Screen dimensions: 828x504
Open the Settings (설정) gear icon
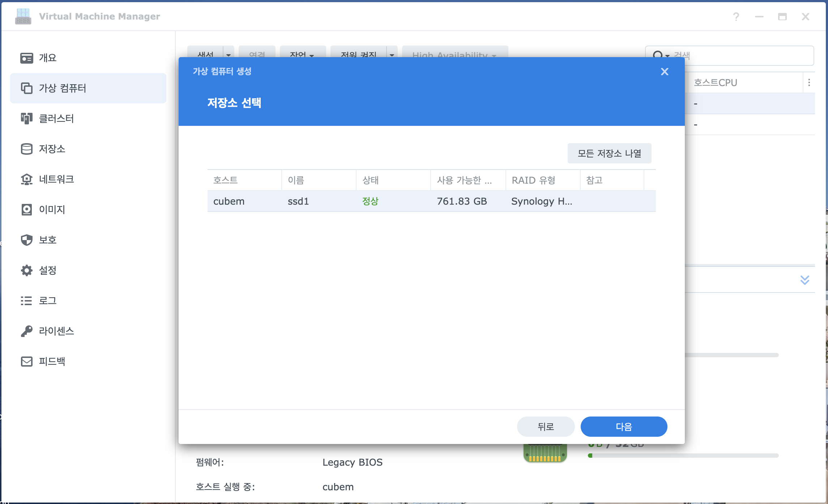click(27, 270)
